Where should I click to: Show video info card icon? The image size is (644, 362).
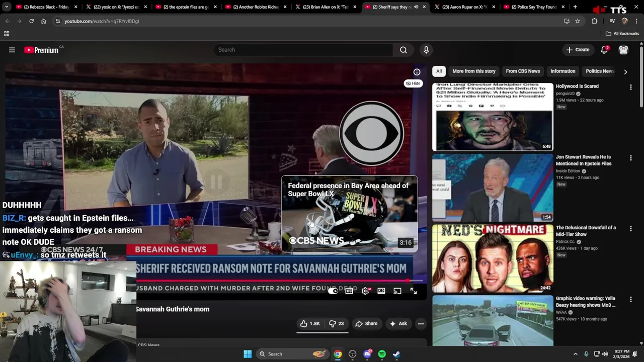[417, 72]
